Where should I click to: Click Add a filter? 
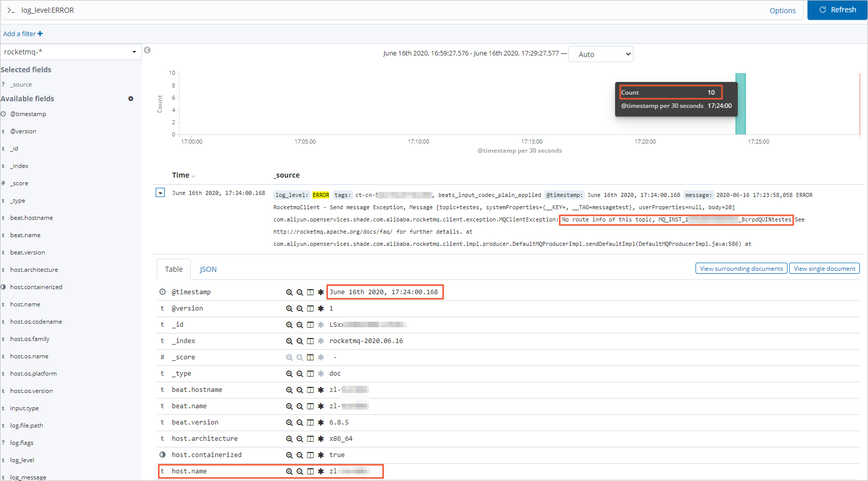[x=23, y=34]
